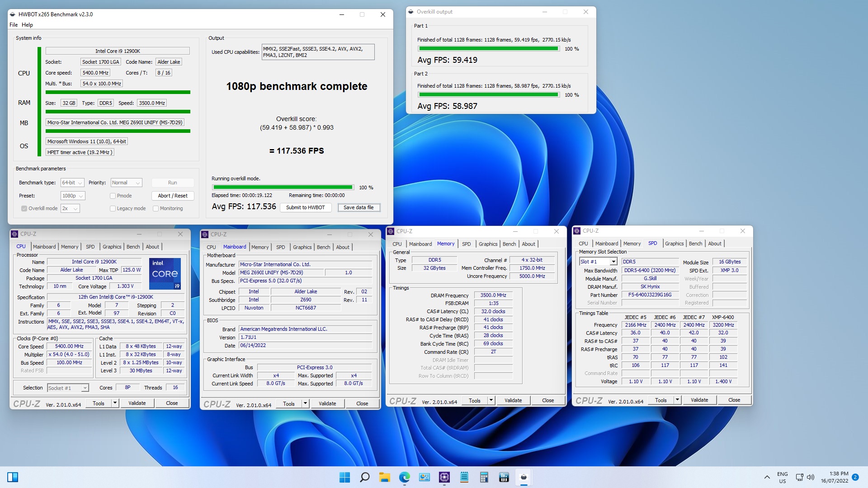Click the Save data file button
The height and width of the screenshot is (488, 868).
pyautogui.click(x=359, y=207)
